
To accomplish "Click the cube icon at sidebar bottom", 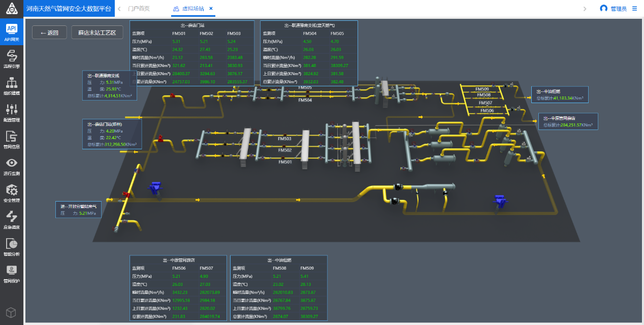I will click(x=11, y=312).
